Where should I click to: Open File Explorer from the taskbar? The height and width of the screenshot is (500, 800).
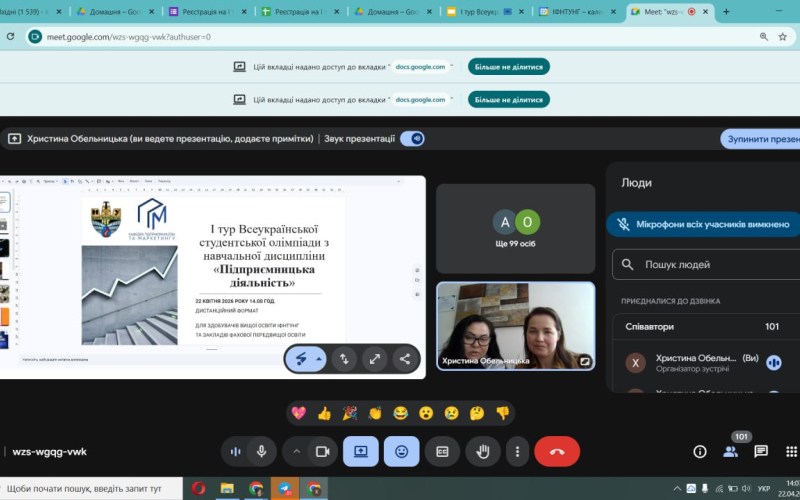pyautogui.click(x=227, y=489)
